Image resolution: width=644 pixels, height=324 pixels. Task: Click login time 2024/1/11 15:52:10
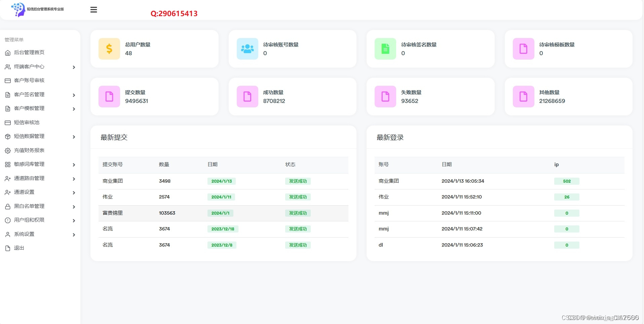point(462,197)
